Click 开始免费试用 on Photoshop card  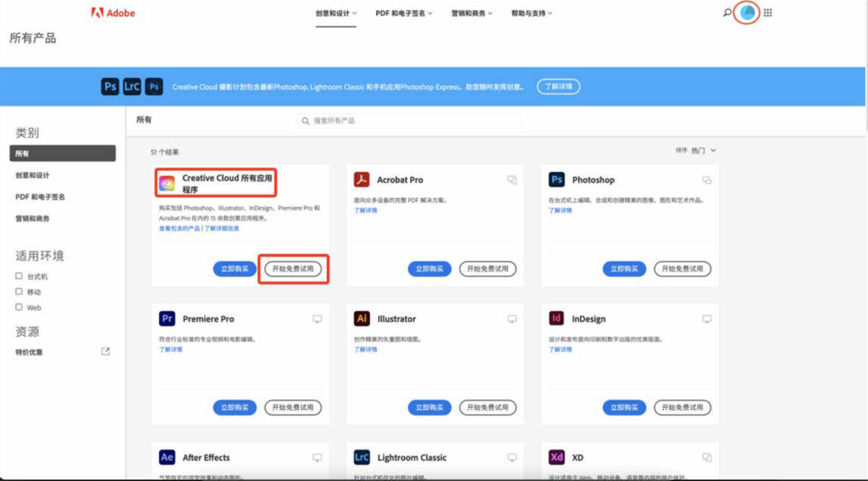click(x=682, y=269)
